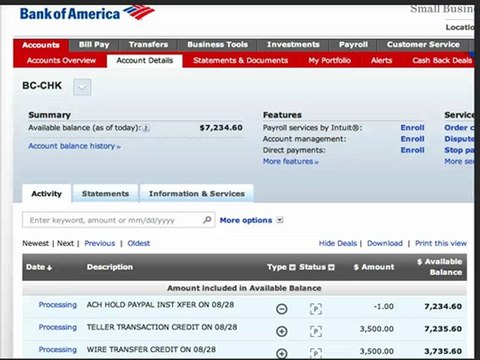Enroll in Account management
480x360 pixels.
click(412, 139)
